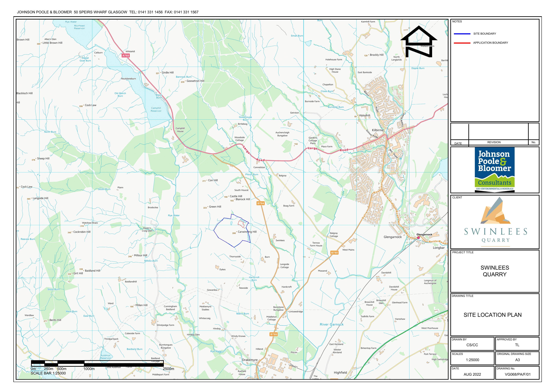Screen dimensions: 555x392
Task: Click the Girdle Hill label
Action: (x=167, y=72)
